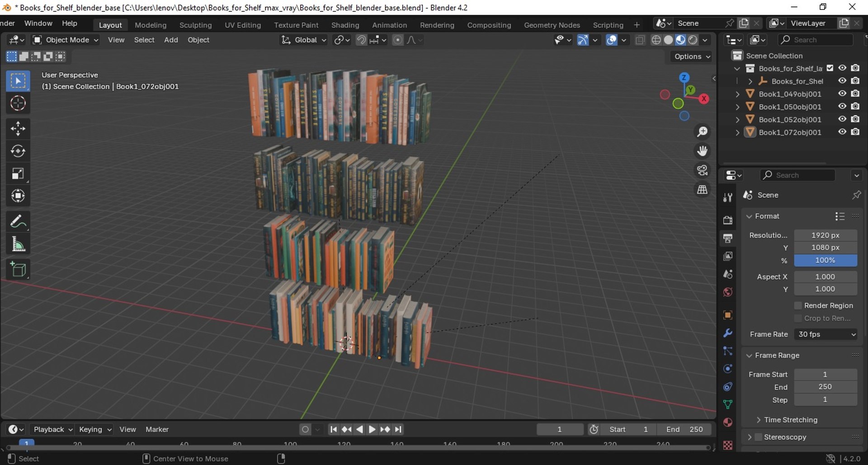This screenshot has height=465, width=868.
Task: Toggle proportional editing
Action: point(398,40)
